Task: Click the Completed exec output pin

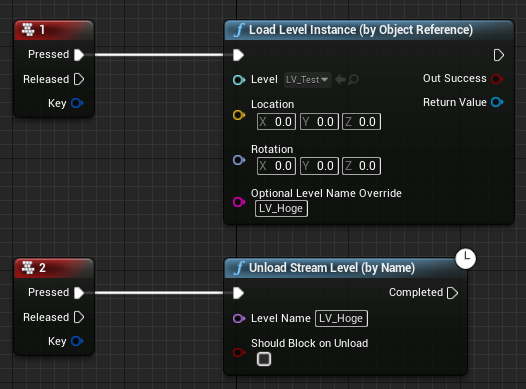Action: click(452, 293)
